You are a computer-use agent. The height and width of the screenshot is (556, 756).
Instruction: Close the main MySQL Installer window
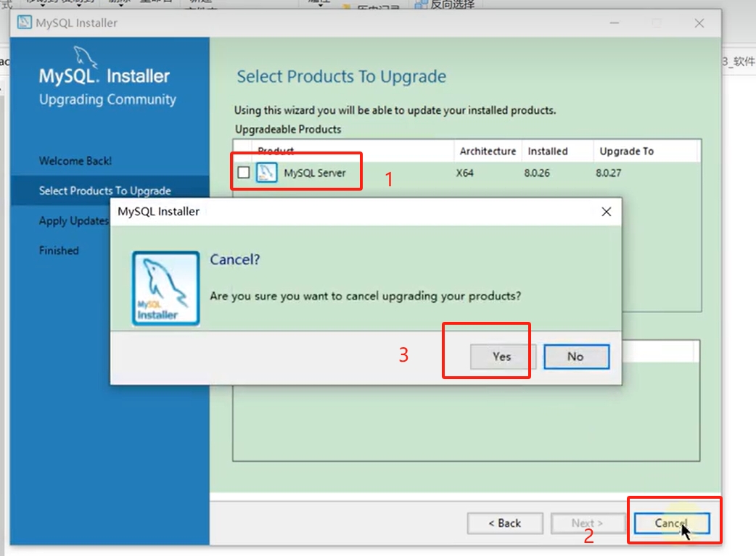(699, 23)
